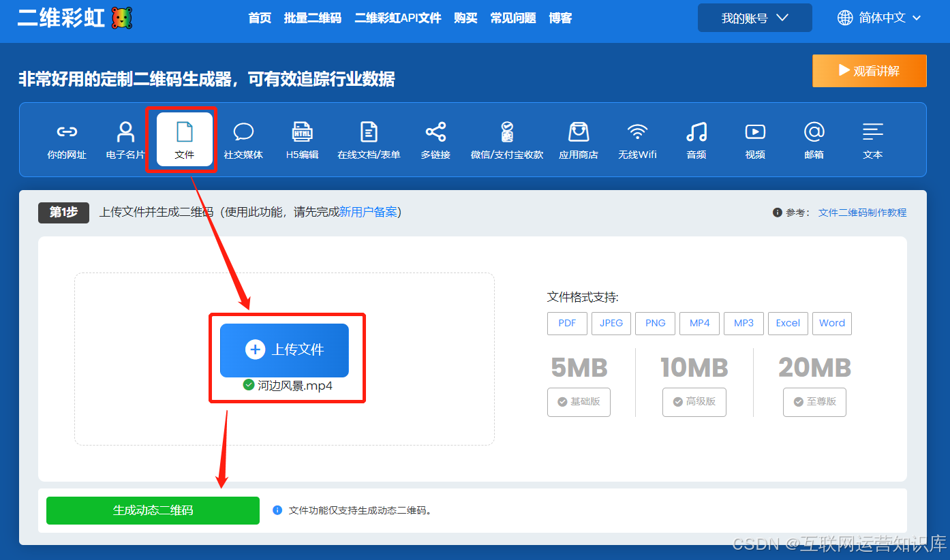Screen dimensions: 950x560
Task: Expand the 我的账号 account dropdown
Action: click(755, 18)
